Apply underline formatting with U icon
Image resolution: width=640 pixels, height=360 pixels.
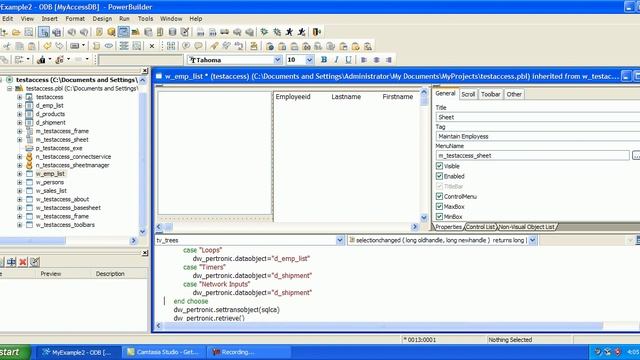348,60
